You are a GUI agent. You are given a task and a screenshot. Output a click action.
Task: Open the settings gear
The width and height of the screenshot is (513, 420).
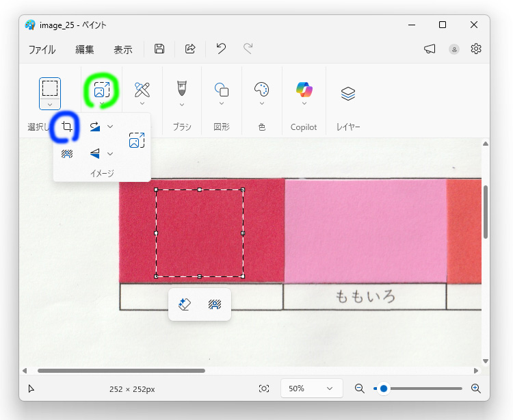[476, 49]
